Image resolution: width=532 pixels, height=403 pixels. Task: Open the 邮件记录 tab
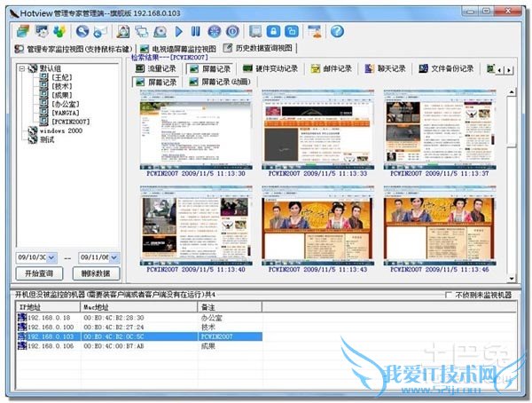click(331, 68)
